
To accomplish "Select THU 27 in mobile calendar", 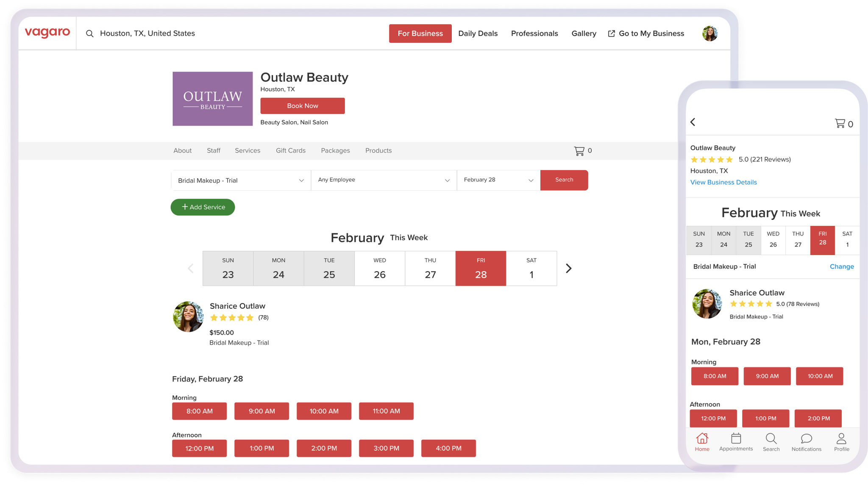I will (798, 240).
